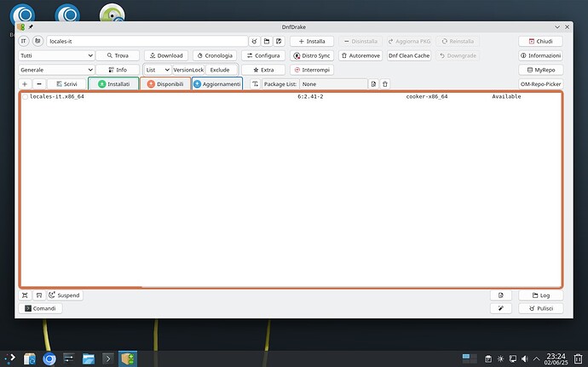This screenshot has height=367, width=588.
Task: Open the trash icon at the taskbar end
Action: [x=578, y=358]
